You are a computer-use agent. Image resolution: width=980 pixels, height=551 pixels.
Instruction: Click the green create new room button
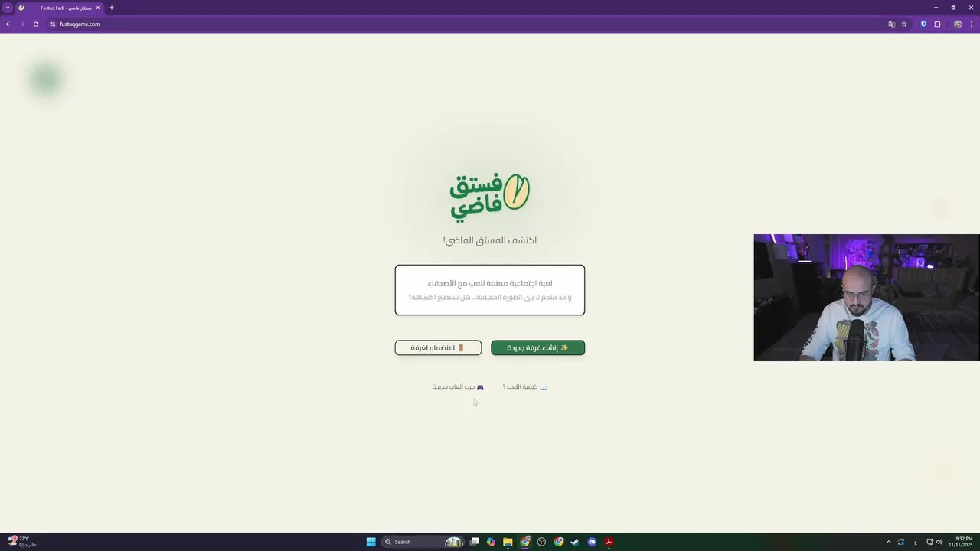pos(537,348)
